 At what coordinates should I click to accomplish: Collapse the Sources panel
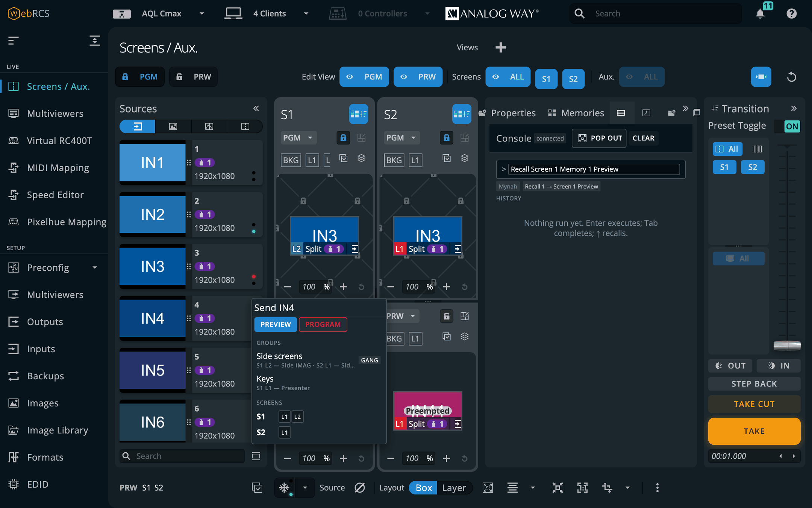coord(256,108)
